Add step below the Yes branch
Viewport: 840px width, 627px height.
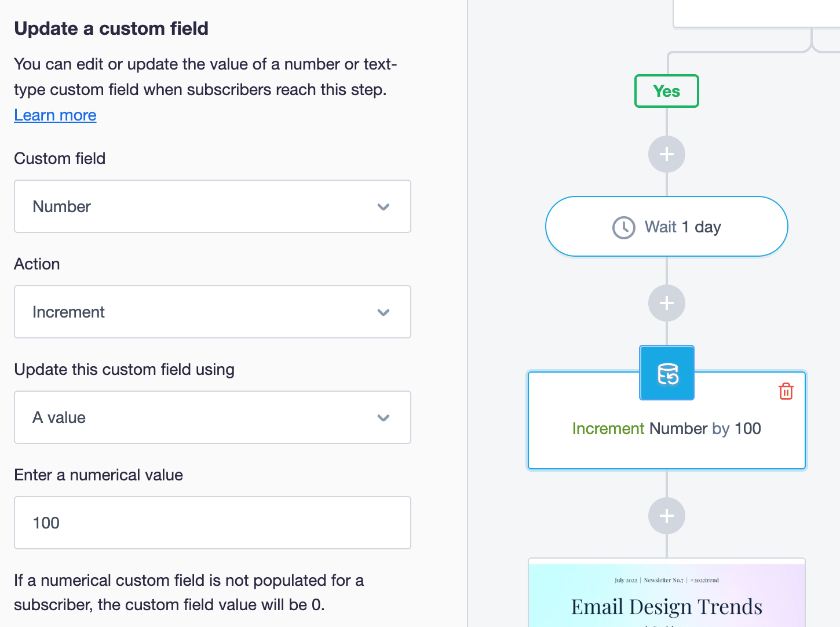click(667, 154)
